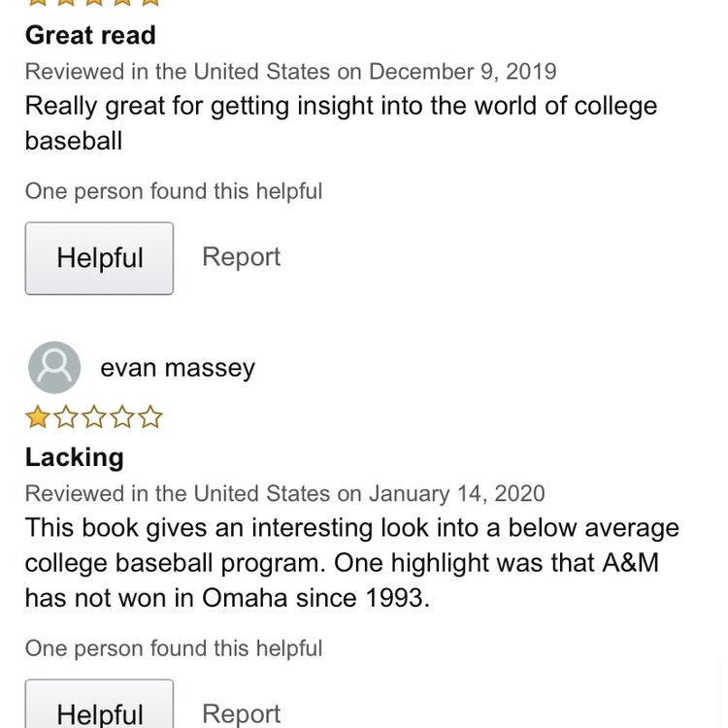728x728 pixels.
Task: Click the review text mentioning A&M and Omaha
Action: coord(351,562)
